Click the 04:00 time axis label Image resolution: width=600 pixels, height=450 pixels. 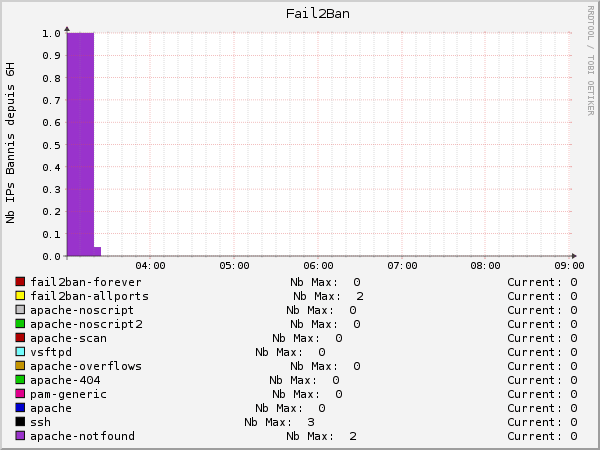(x=150, y=266)
